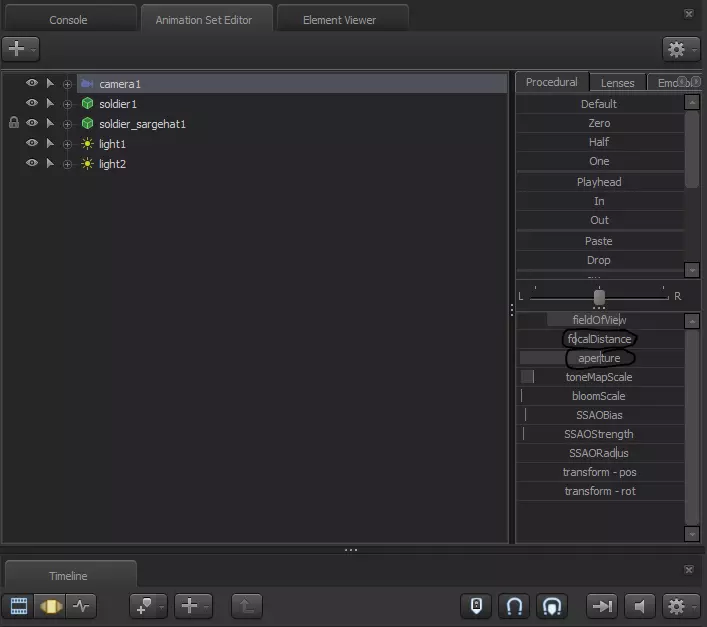This screenshot has height=627, width=707.
Task: Expand the soldier1 tree node
Action: point(68,104)
